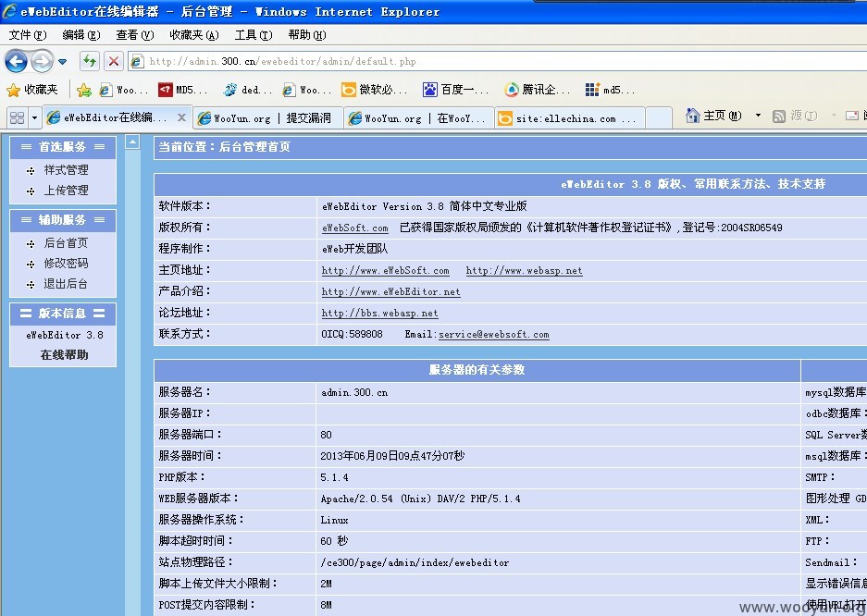Open the ded... bookmark

(x=248, y=90)
